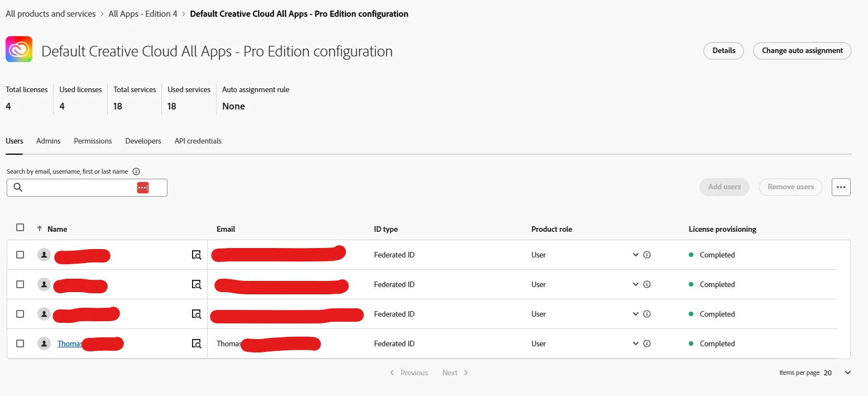This screenshot has height=396, width=868.
Task: Click the Details button
Action: [723, 50]
